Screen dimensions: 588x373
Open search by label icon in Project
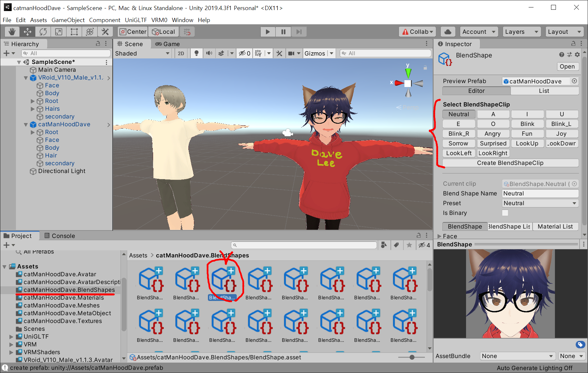(x=396, y=245)
